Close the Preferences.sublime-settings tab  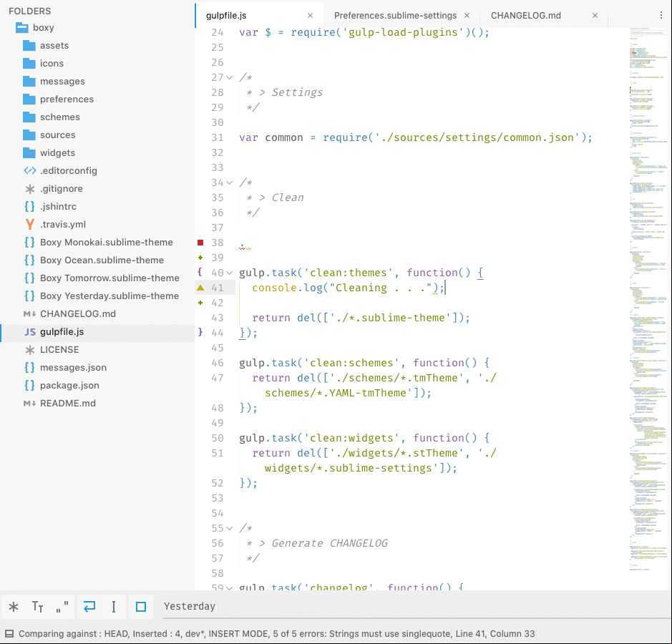467,16
